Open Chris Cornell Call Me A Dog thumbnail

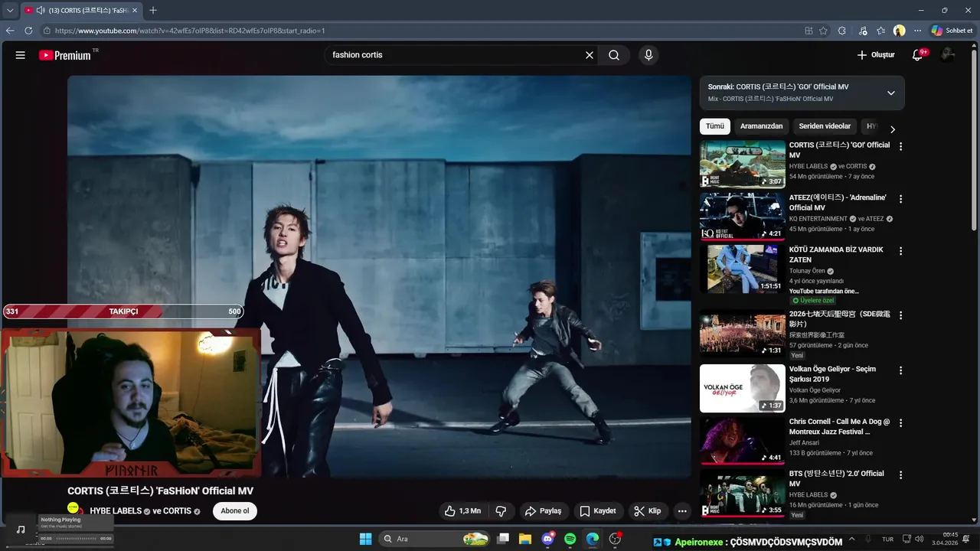[743, 441]
